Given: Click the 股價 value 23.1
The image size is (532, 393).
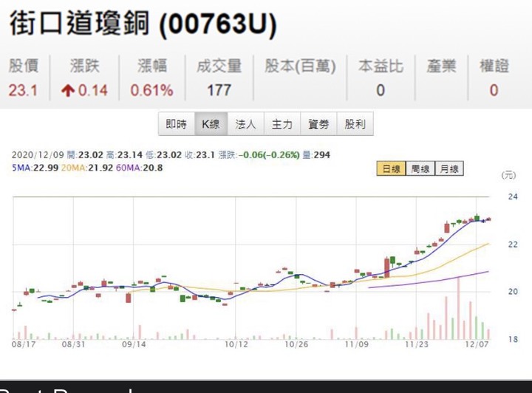Looking at the screenshot, I should coord(23,91).
